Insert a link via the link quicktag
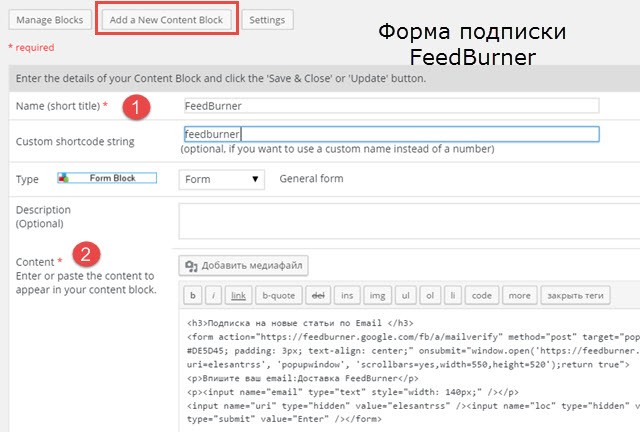Screen dimensions: 640x432 pos(238,295)
